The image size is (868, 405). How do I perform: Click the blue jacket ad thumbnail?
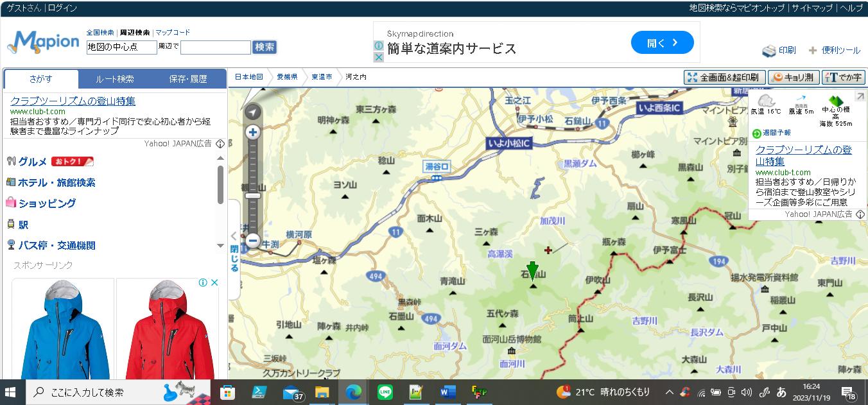pyautogui.click(x=63, y=329)
